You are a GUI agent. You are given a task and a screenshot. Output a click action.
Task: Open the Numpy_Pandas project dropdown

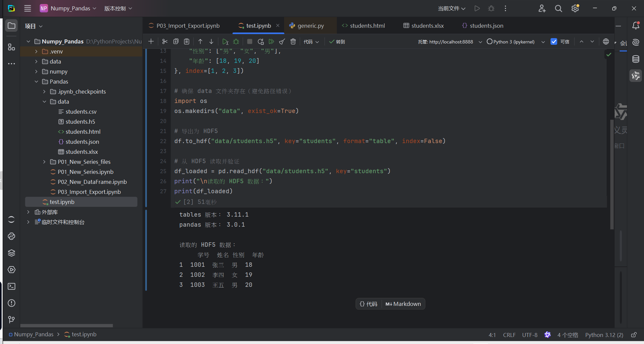point(68,8)
